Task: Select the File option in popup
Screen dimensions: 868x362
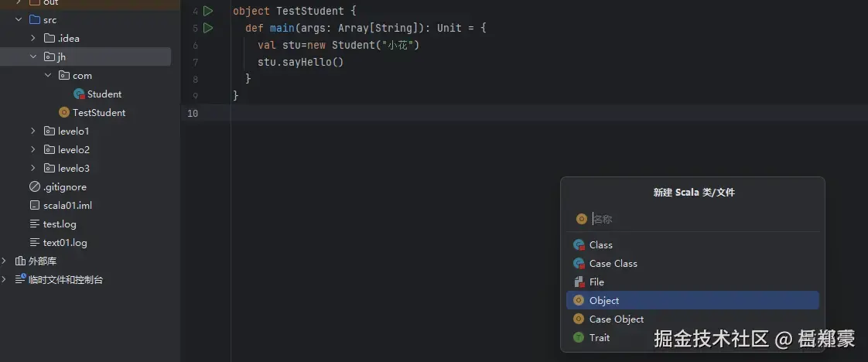Action: click(596, 282)
